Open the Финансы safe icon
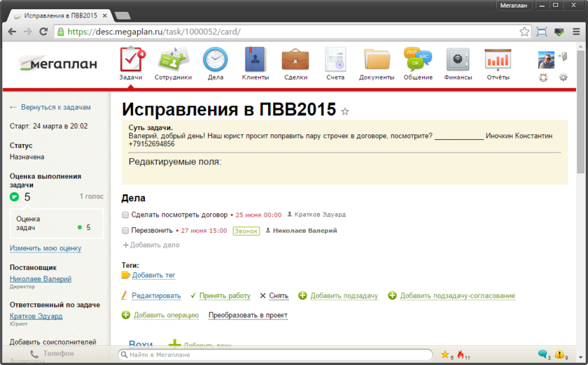The height and width of the screenshot is (365, 588). [458, 61]
